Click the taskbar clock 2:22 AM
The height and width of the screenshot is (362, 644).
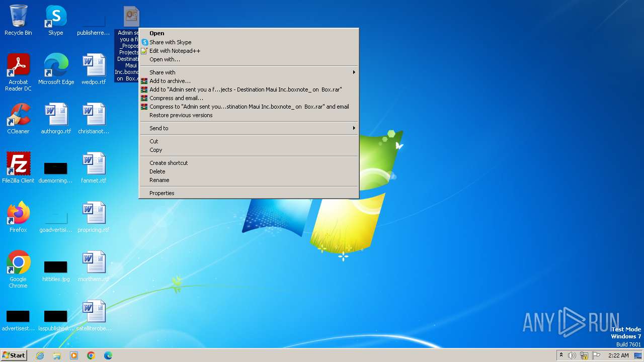pos(618,355)
